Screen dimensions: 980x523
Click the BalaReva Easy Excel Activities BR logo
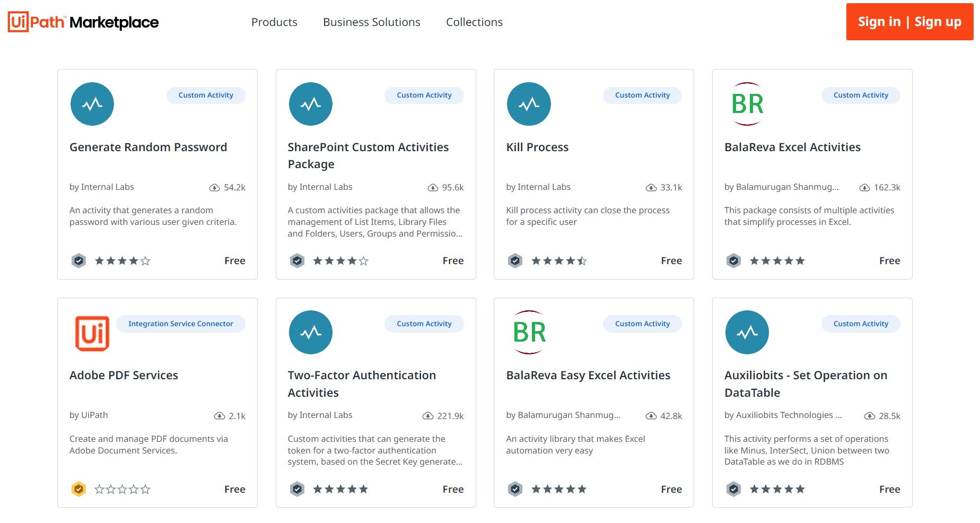tap(529, 332)
